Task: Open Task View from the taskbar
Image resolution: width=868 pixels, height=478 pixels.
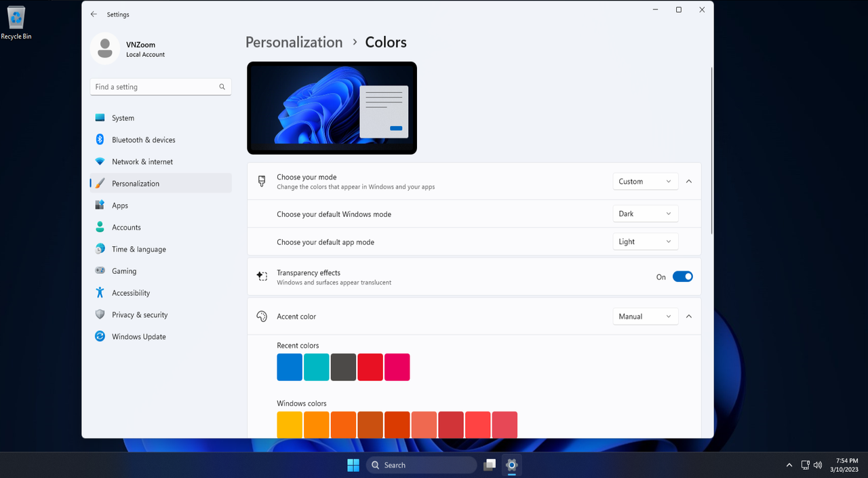Action: [x=490, y=465]
